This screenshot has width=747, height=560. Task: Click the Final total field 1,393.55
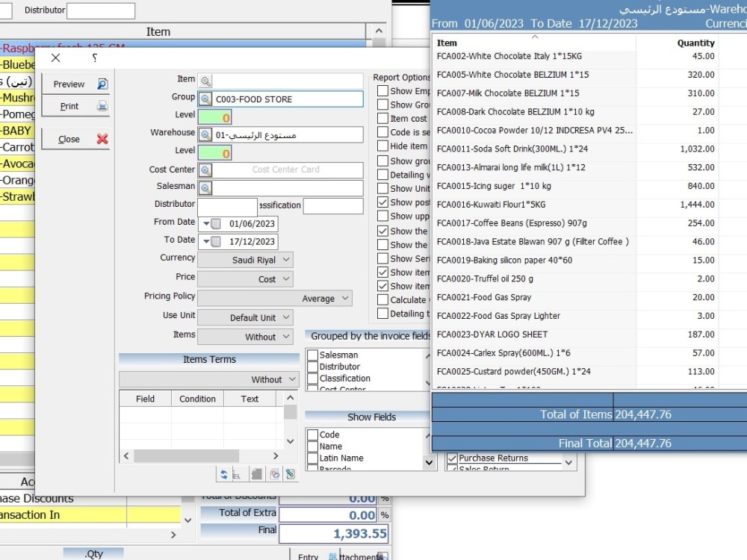333,533
